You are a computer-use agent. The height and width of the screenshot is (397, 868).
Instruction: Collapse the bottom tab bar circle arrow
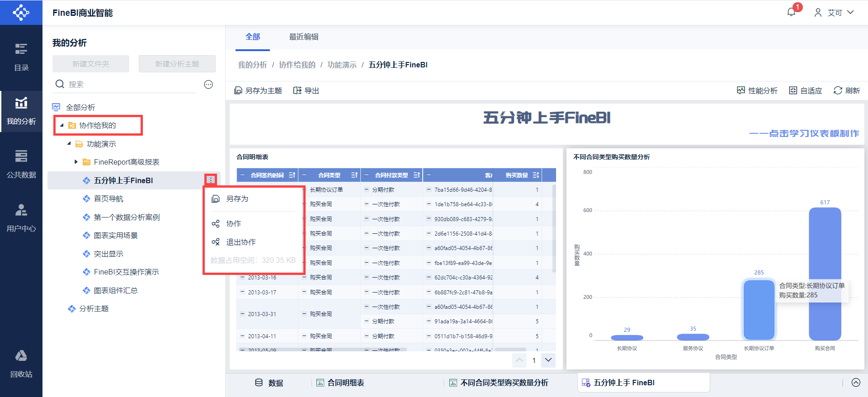click(x=856, y=383)
